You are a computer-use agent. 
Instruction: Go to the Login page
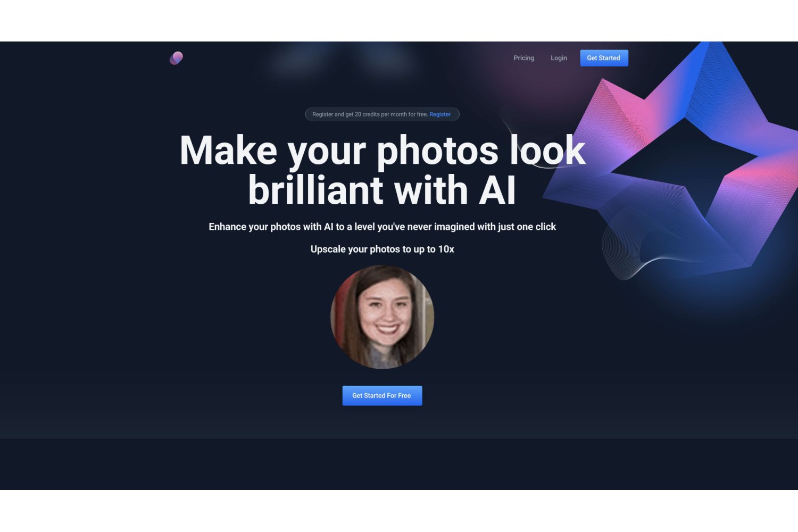point(559,58)
